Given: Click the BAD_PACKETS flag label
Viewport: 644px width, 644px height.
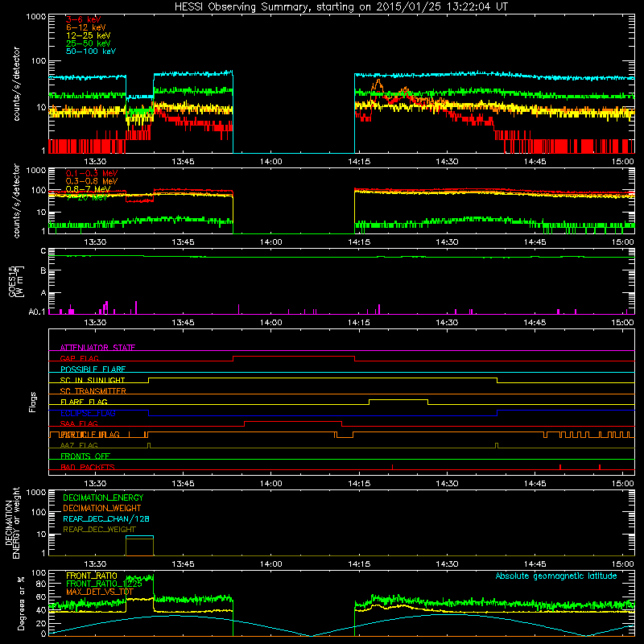Looking at the screenshot, I should click(88, 467).
